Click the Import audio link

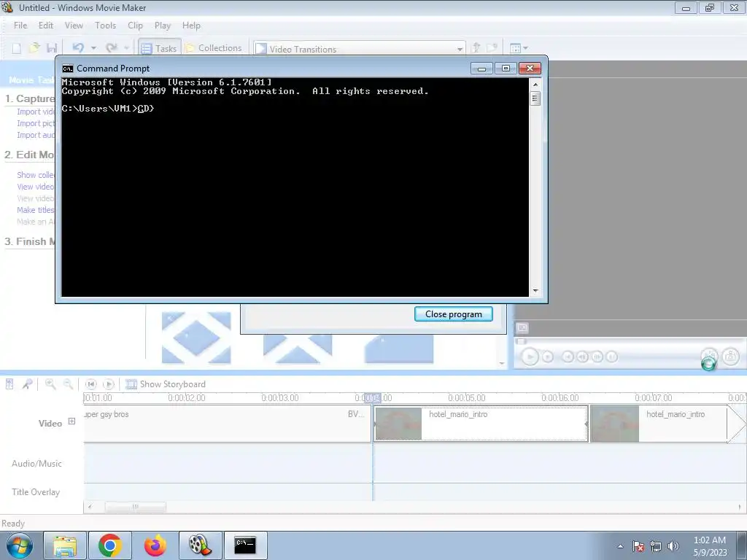[36, 135]
